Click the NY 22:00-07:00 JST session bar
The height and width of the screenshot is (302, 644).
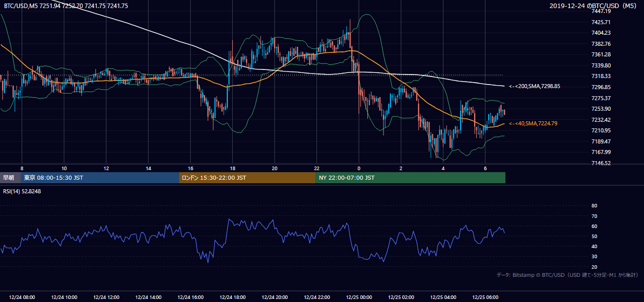pyautogui.click(x=410, y=178)
